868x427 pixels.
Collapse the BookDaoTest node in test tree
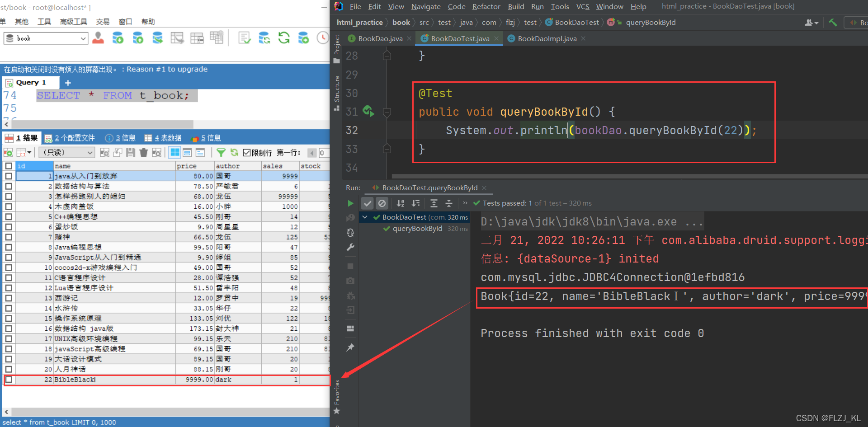click(x=365, y=217)
